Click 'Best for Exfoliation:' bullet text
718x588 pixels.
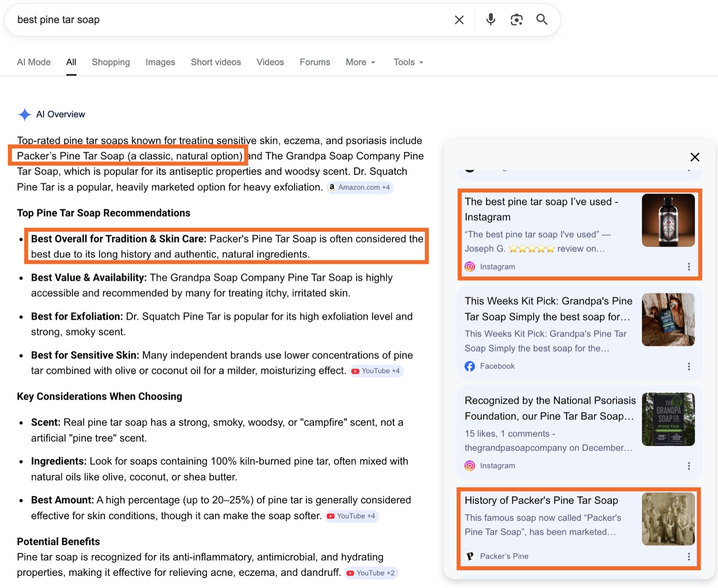[x=77, y=317]
